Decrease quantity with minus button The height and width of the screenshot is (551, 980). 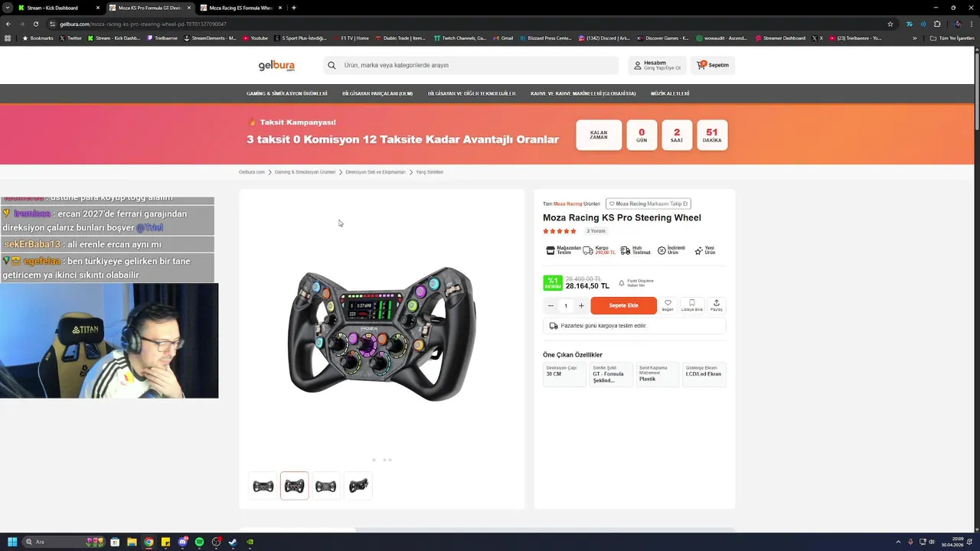550,305
